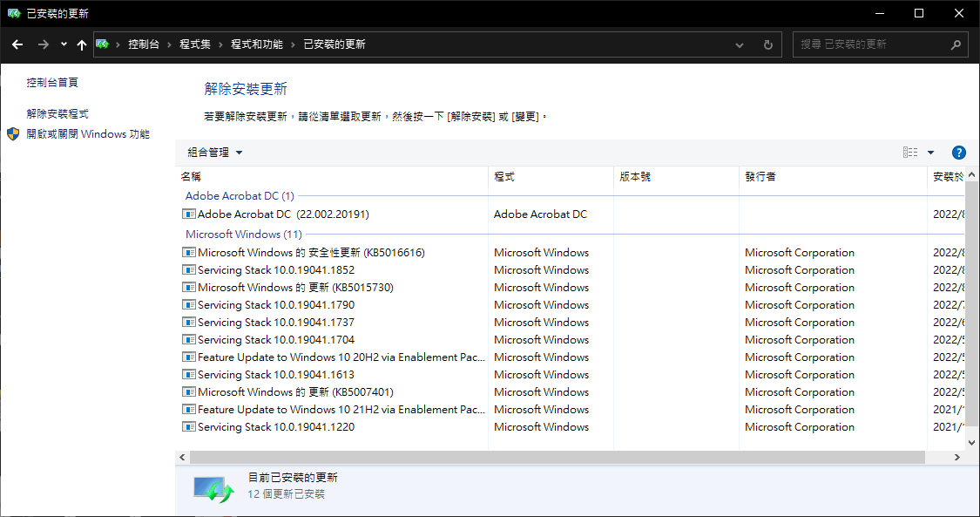The width and height of the screenshot is (980, 517).
Task: Click Adobe Acrobat DC program cell
Action: (541, 214)
